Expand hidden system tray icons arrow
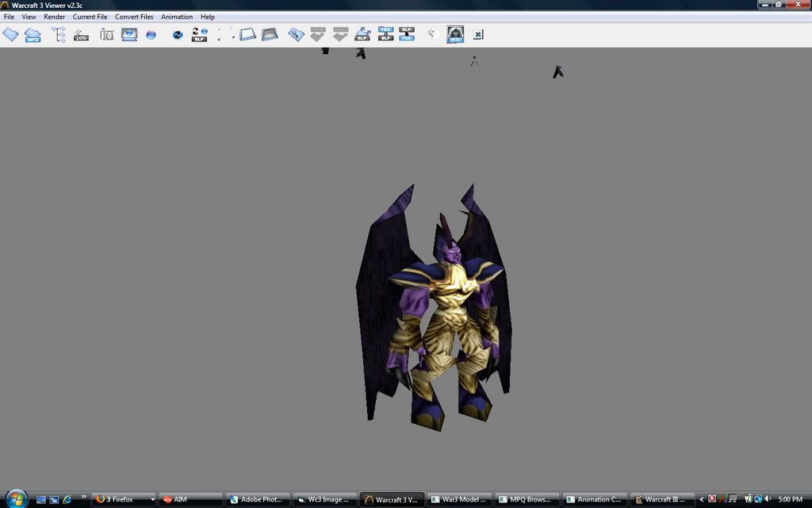 [702, 500]
